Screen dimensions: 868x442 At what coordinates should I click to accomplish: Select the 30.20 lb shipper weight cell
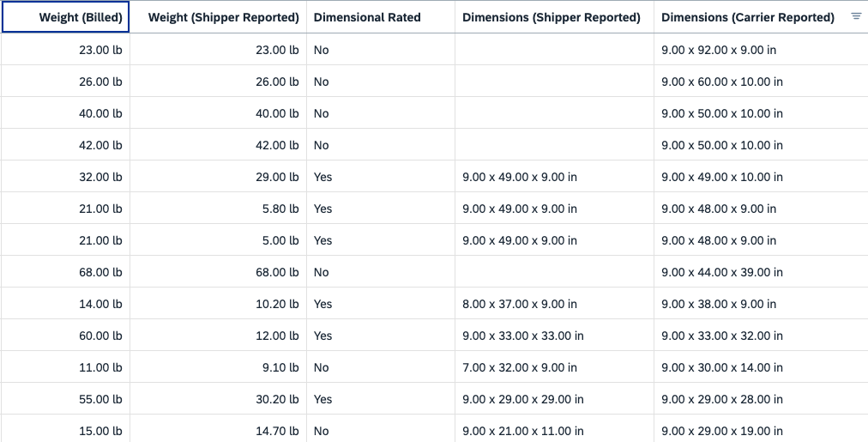[218, 399]
